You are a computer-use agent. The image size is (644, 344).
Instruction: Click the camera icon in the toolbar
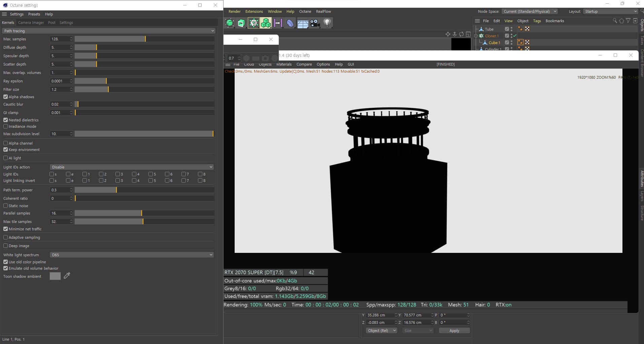(x=315, y=23)
